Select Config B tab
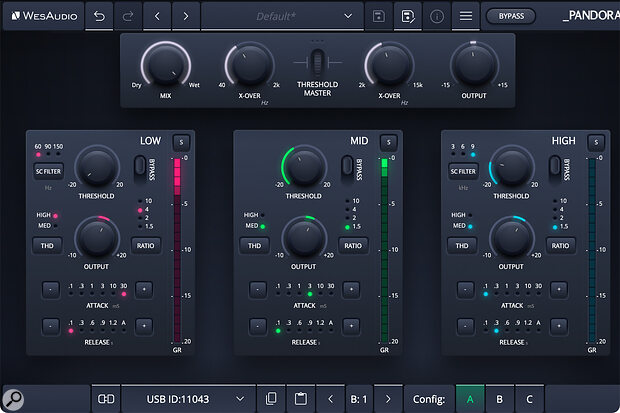 click(x=499, y=399)
